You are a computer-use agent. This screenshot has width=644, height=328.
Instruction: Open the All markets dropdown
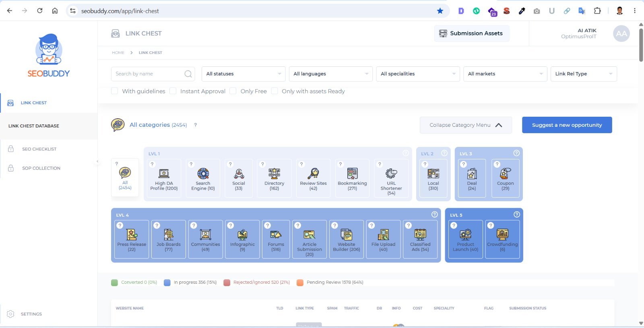(x=505, y=74)
